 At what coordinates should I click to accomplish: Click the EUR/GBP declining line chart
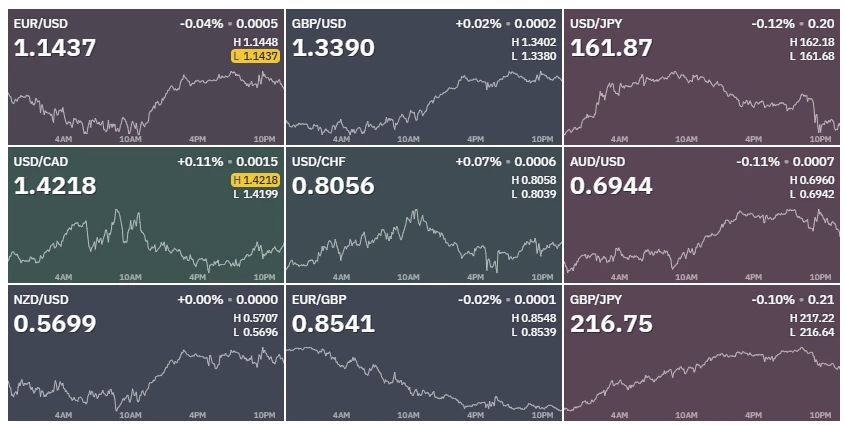click(x=424, y=379)
